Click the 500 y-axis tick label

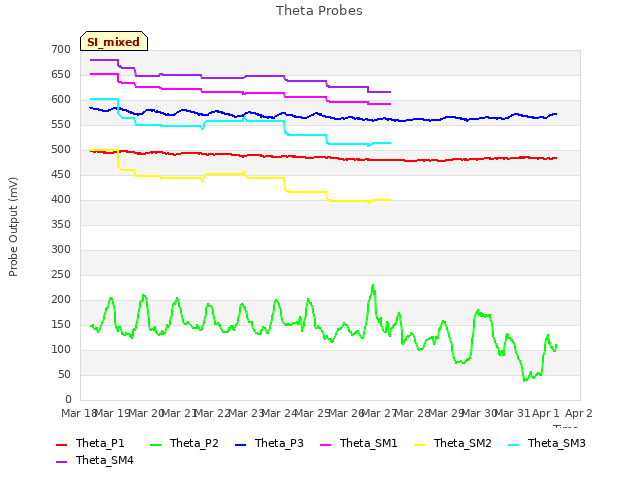61,149
